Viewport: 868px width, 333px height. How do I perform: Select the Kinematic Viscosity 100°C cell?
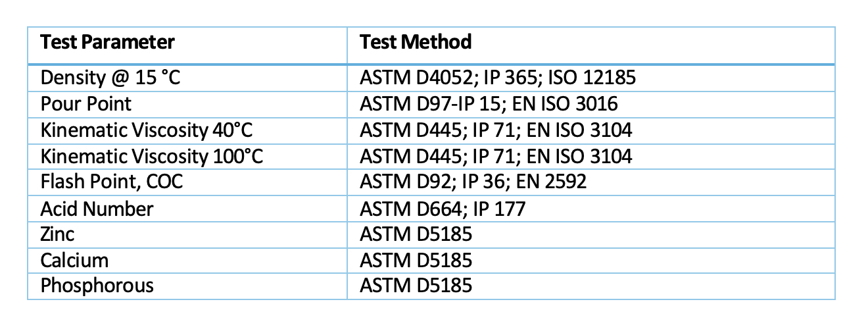tap(152, 156)
